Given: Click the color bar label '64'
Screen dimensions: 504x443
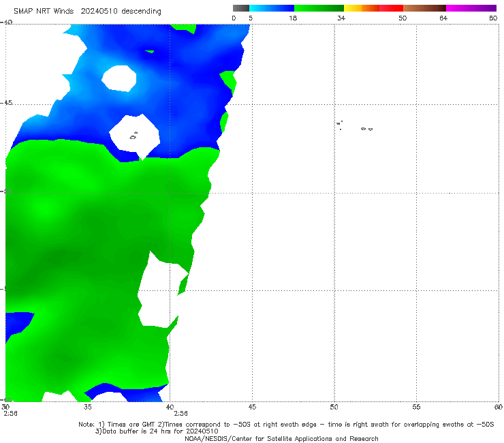Looking at the screenshot, I should (x=443, y=18).
